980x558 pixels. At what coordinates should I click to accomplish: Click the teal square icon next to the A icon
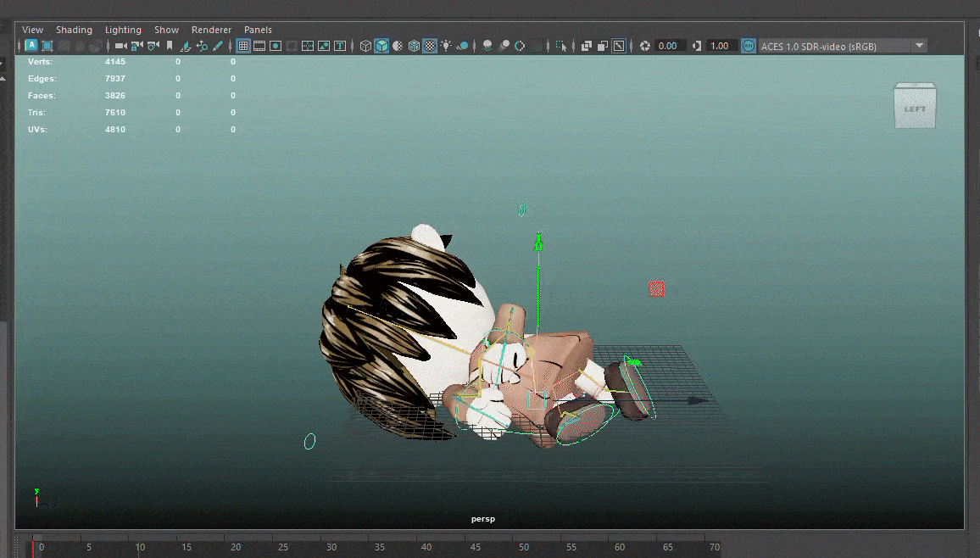tap(47, 46)
